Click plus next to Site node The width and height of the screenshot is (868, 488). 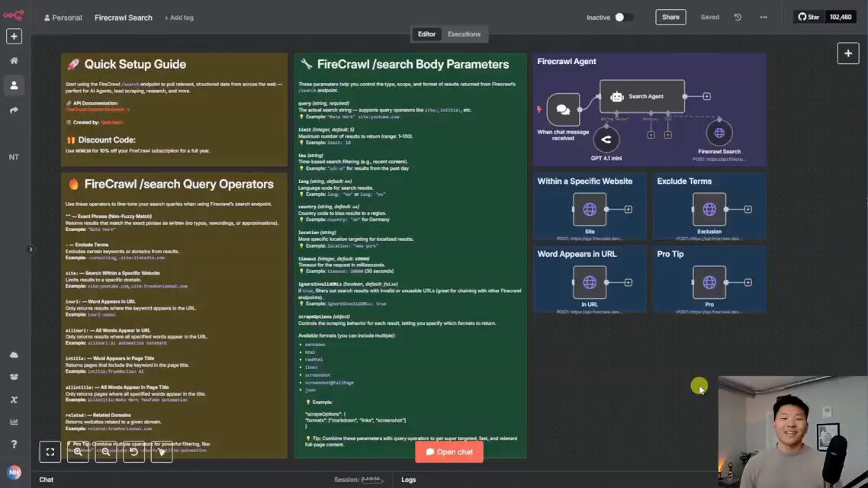pyautogui.click(x=628, y=209)
